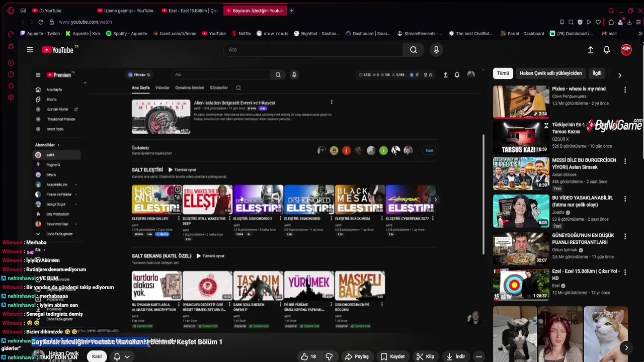Open more actions menu beside İndir
This screenshot has height=362, width=644.
tap(479, 356)
